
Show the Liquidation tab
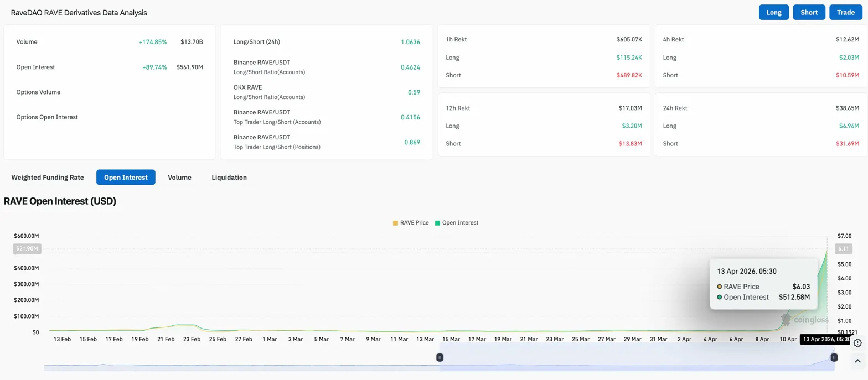[x=229, y=178]
